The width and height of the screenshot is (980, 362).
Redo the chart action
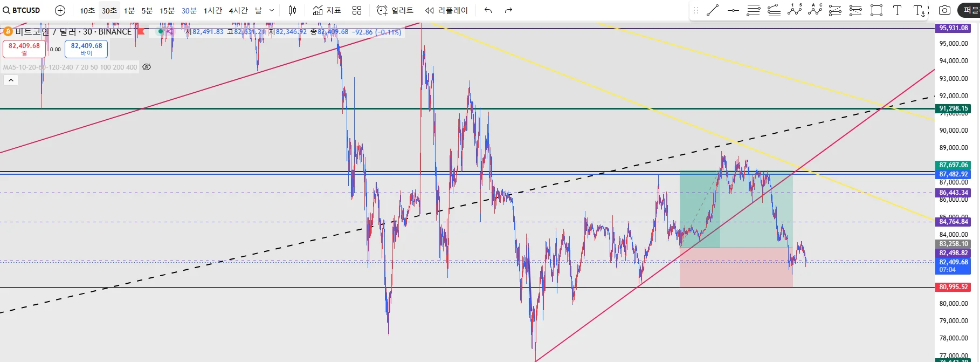pos(508,10)
